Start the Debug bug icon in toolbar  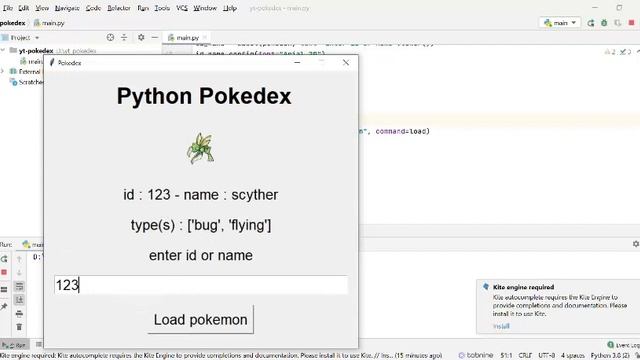pyautogui.click(x=604, y=23)
